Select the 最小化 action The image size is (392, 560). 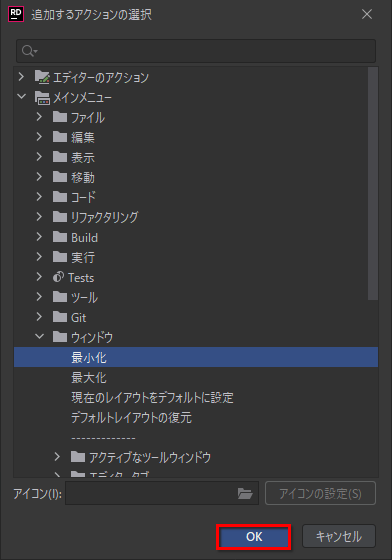click(196, 357)
